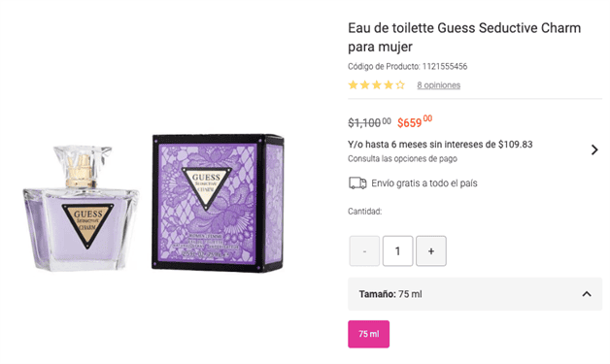Click the Tamaño: 75 ml header
The image size is (610, 364).
(475, 294)
